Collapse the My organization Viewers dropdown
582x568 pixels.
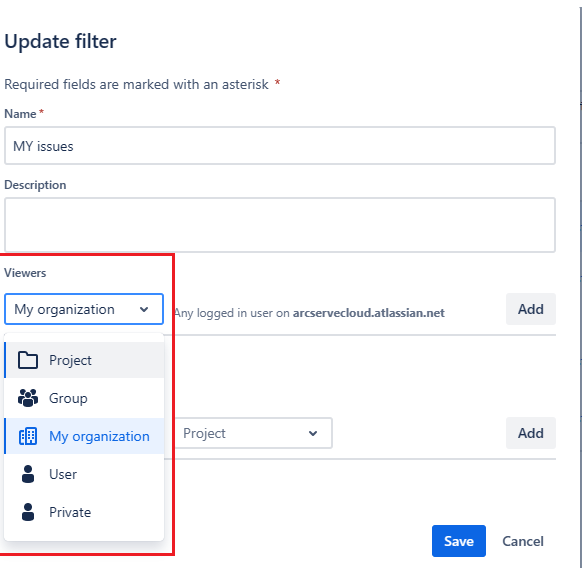pos(84,309)
